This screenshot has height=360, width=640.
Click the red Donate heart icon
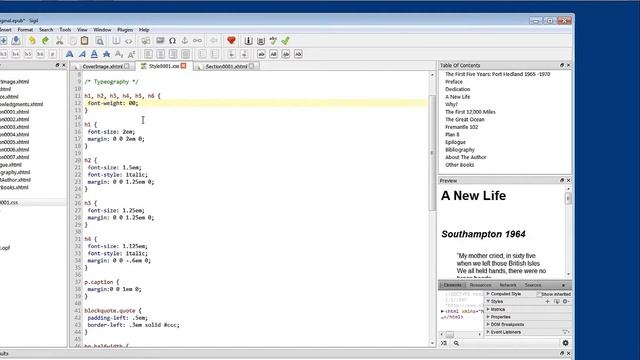[x=231, y=40]
